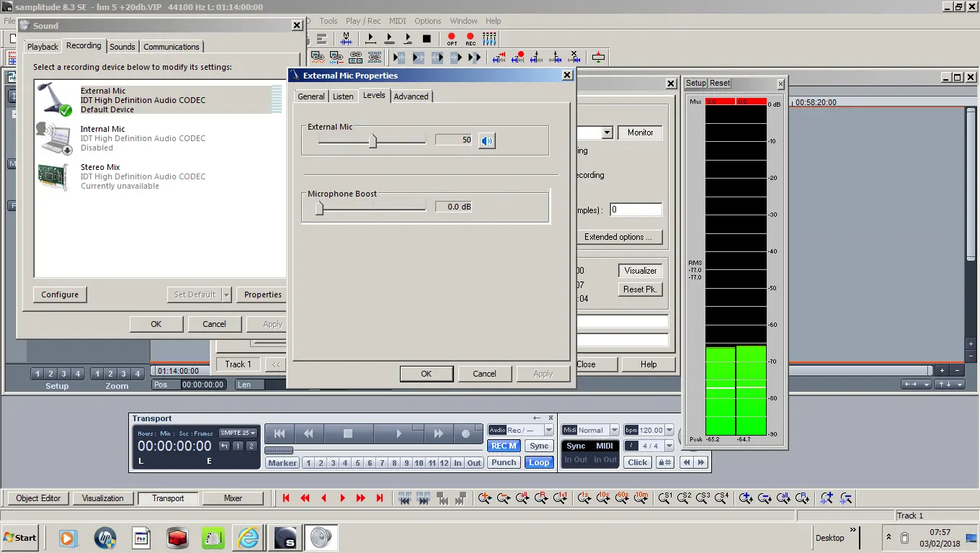This screenshot has height=553, width=980.
Task: Toggle the Loop button in Transport
Action: click(539, 462)
